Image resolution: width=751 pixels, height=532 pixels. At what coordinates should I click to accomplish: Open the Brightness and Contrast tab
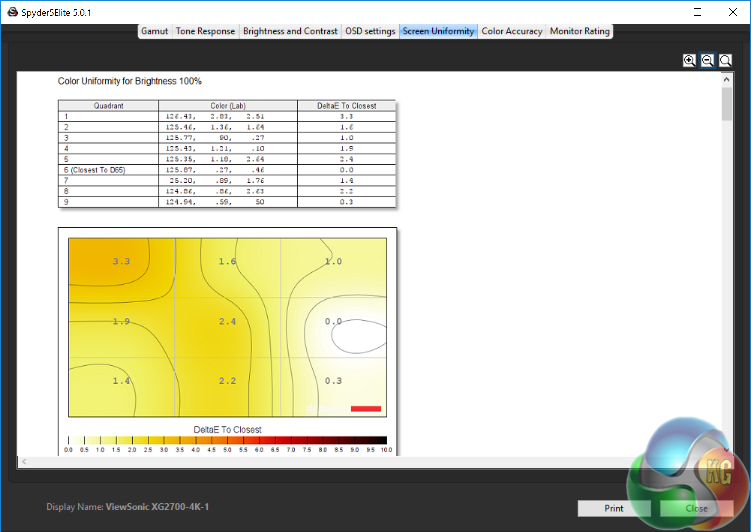coord(290,31)
